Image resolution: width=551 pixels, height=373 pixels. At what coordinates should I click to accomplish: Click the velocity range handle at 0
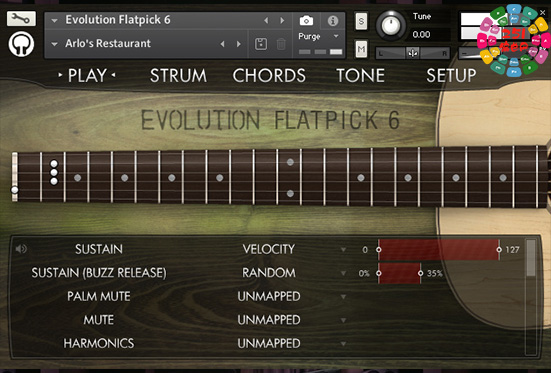(378, 250)
